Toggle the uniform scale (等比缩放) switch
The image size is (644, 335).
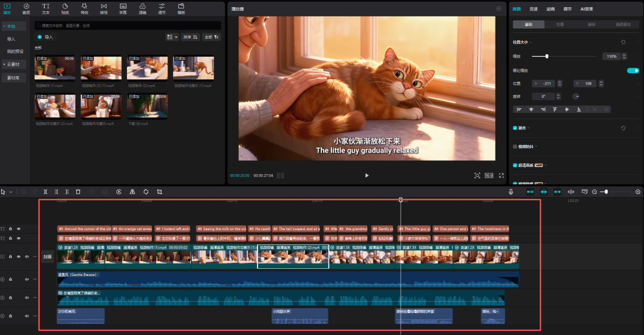pyautogui.click(x=633, y=70)
